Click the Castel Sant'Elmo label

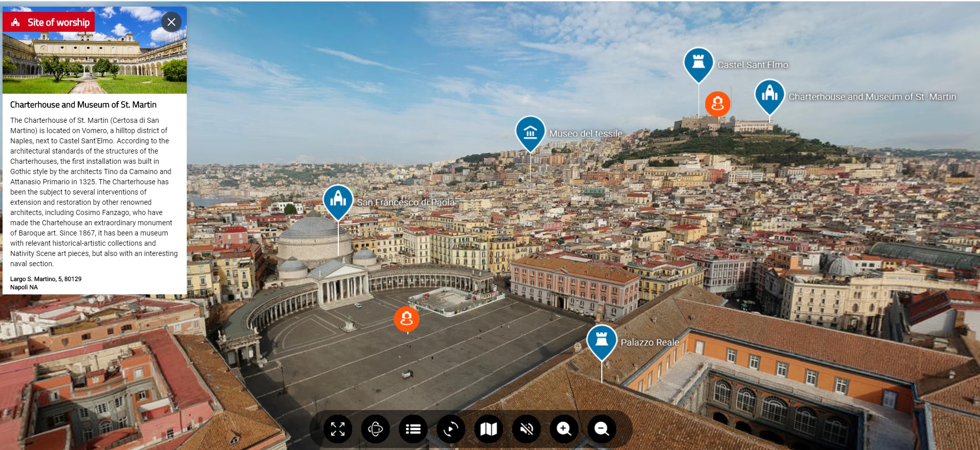pyautogui.click(x=753, y=65)
